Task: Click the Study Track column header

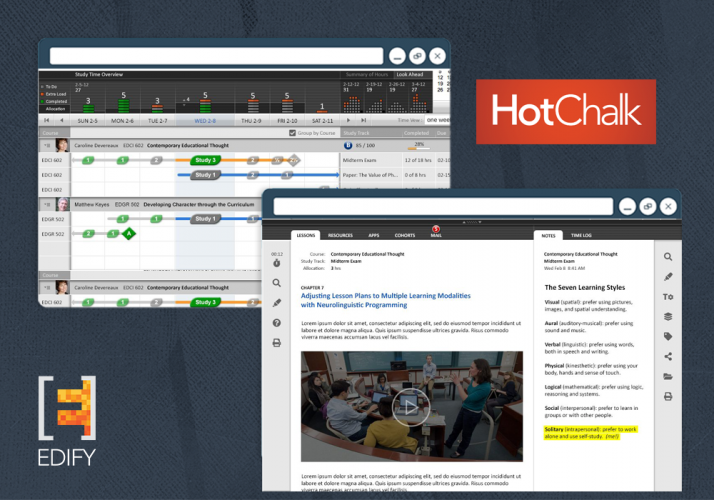Action: (x=356, y=133)
